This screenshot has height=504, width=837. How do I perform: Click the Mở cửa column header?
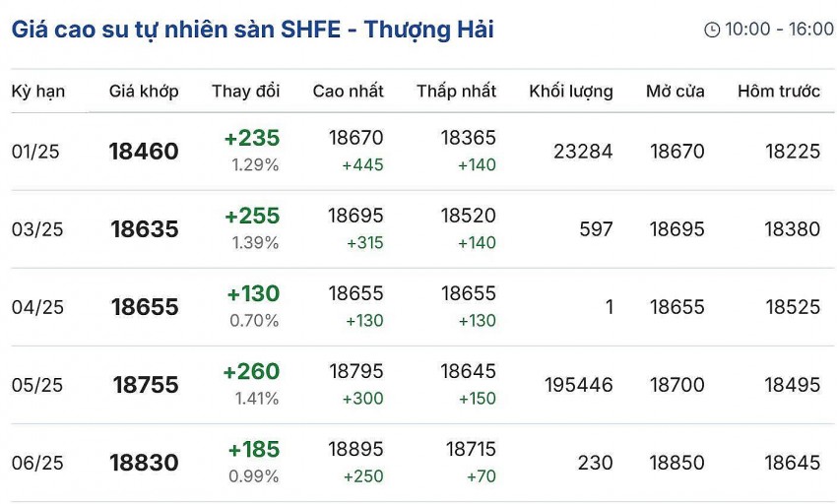[676, 92]
